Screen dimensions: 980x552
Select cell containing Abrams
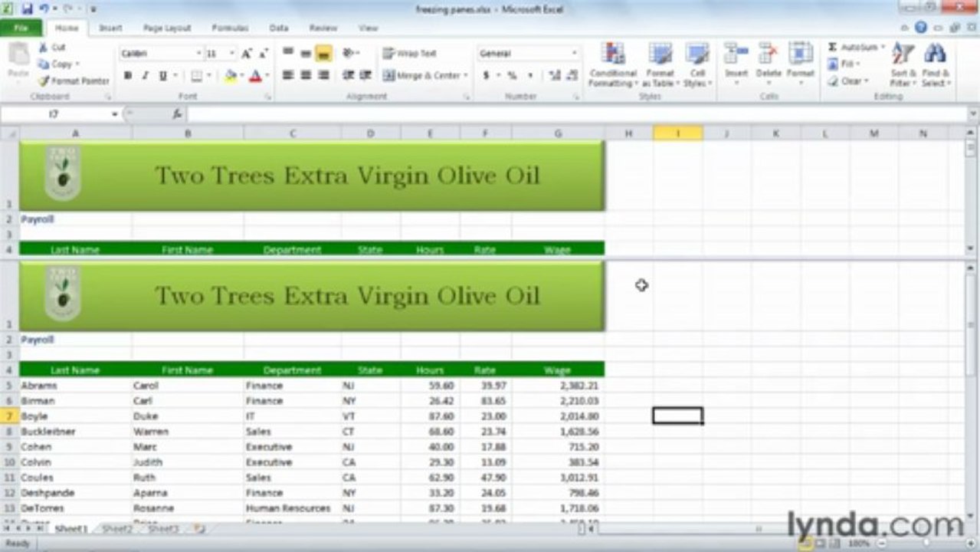[75, 386]
